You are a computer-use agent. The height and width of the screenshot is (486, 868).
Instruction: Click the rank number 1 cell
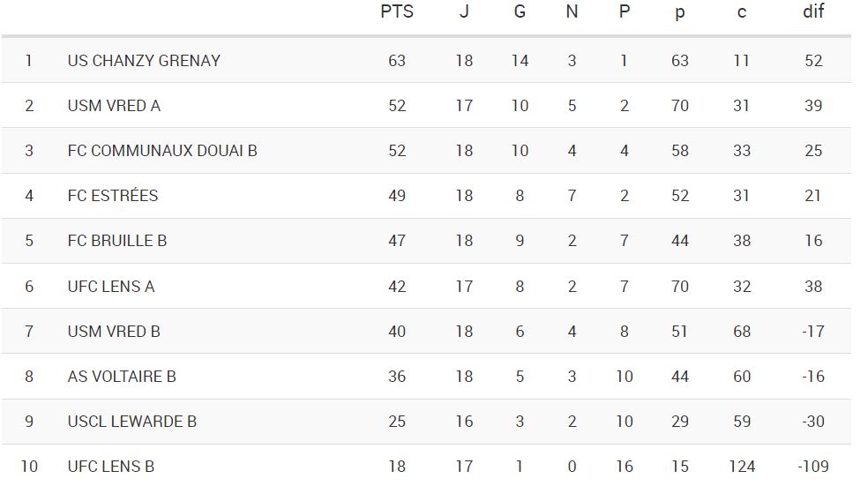(x=29, y=61)
